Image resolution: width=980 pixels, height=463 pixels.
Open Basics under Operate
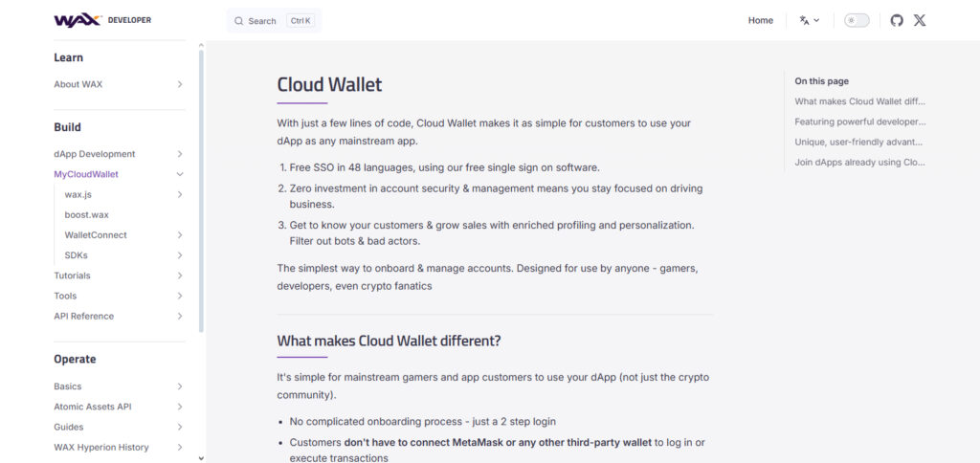click(68, 386)
